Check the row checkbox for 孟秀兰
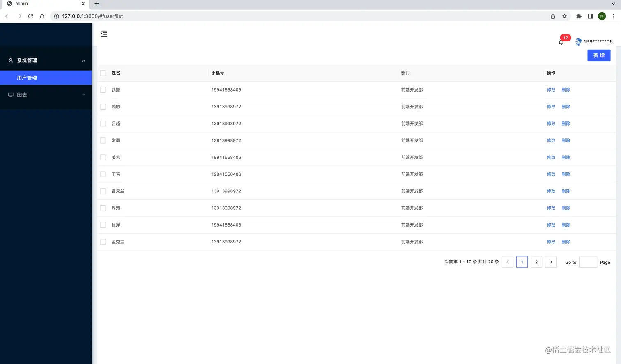 (x=103, y=242)
